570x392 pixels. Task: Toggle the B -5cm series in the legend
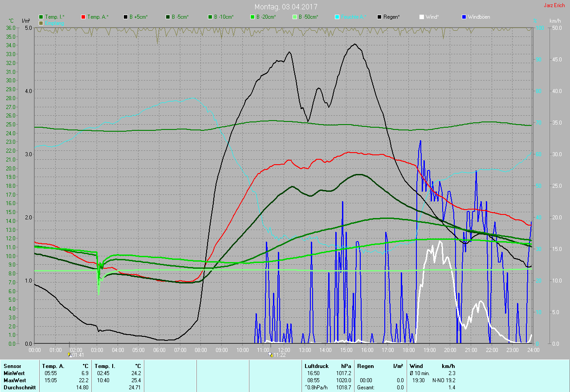pos(180,17)
